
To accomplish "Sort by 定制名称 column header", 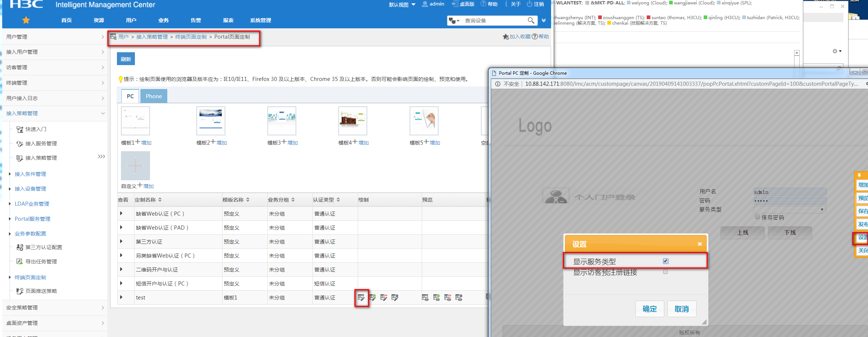I will [148, 200].
